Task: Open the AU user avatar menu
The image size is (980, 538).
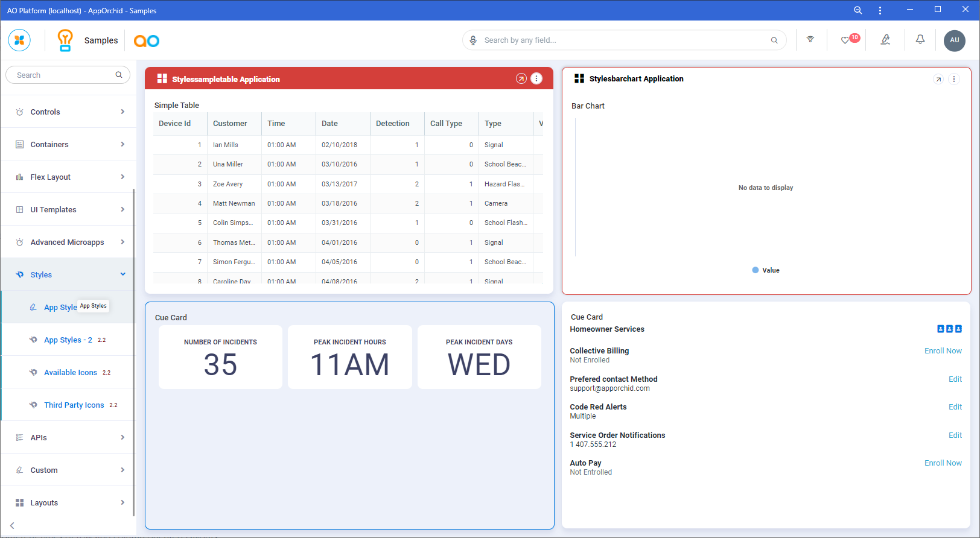Action: (954, 40)
